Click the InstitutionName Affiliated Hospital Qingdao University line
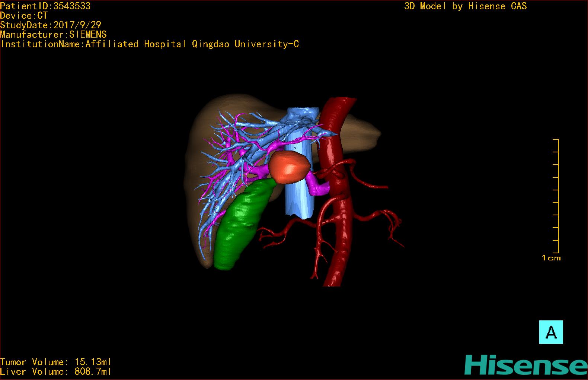This screenshot has height=380, width=588. [150, 44]
